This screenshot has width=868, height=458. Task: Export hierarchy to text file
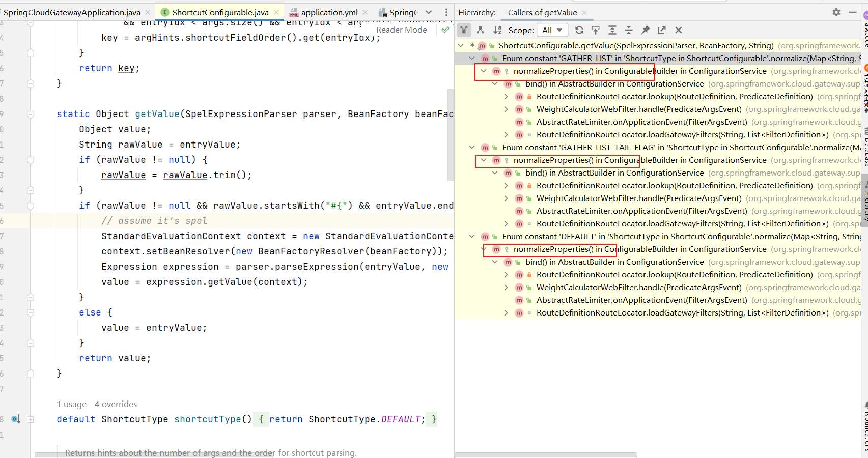point(661,30)
